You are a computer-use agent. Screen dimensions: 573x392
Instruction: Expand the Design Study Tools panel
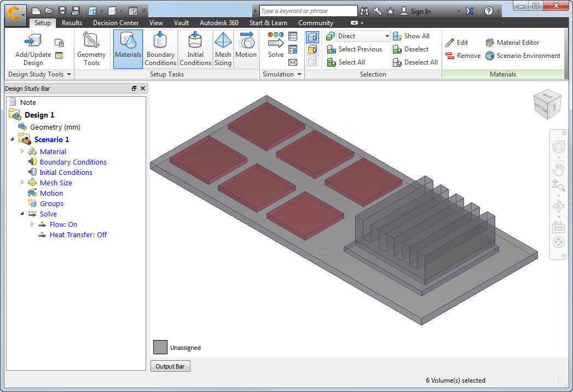(x=39, y=74)
